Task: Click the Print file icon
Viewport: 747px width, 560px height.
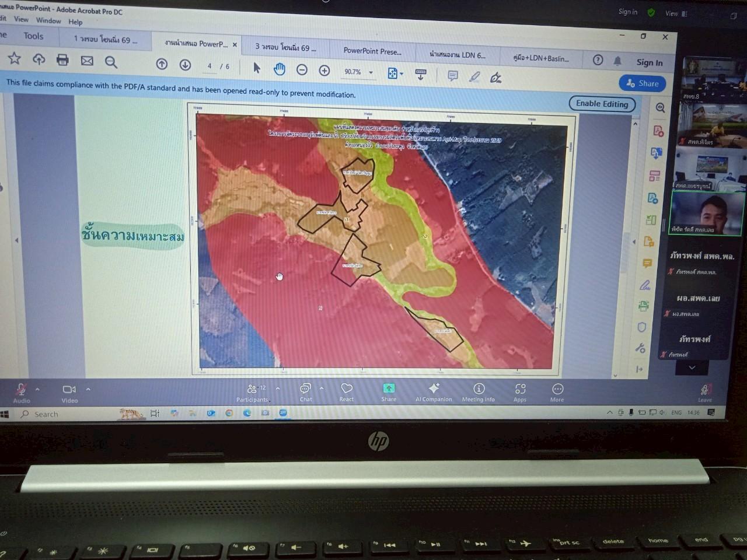Action: pyautogui.click(x=62, y=60)
